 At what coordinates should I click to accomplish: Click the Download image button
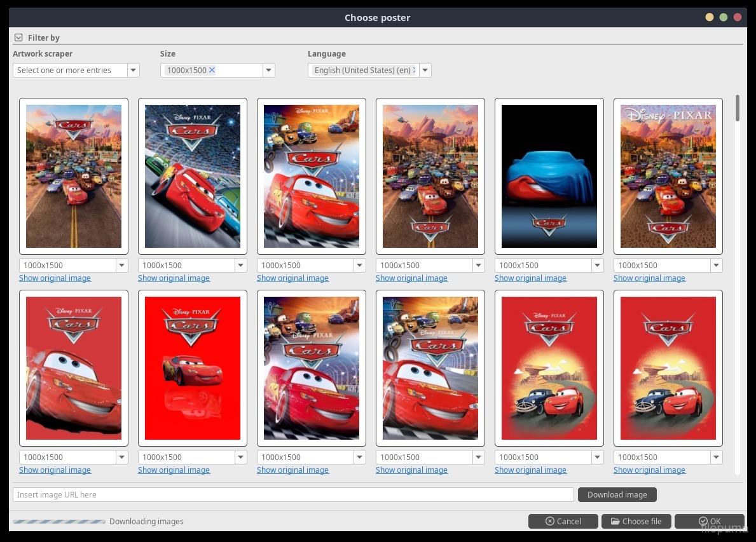(x=617, y=495)
